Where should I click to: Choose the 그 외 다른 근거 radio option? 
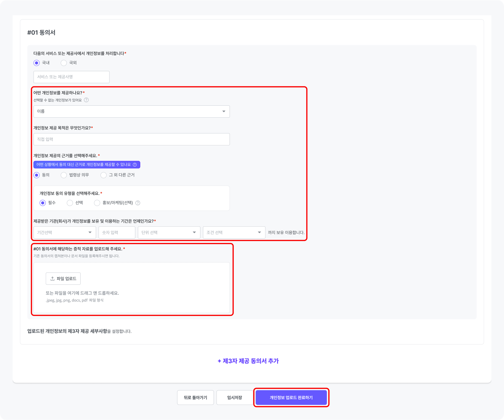tap(104, 175)
